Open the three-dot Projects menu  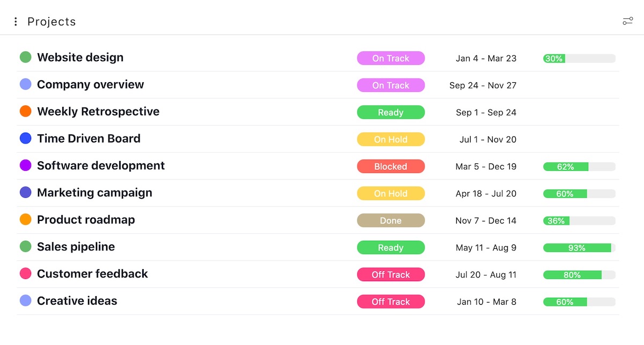pos(16,21)
